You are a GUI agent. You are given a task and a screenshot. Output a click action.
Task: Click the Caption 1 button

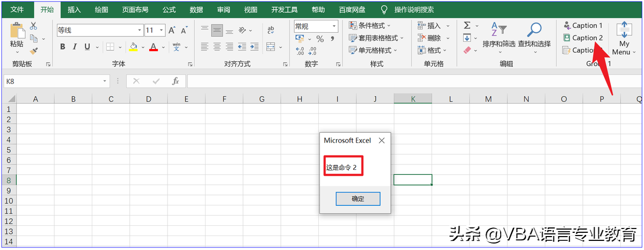[x=583, y=25]
